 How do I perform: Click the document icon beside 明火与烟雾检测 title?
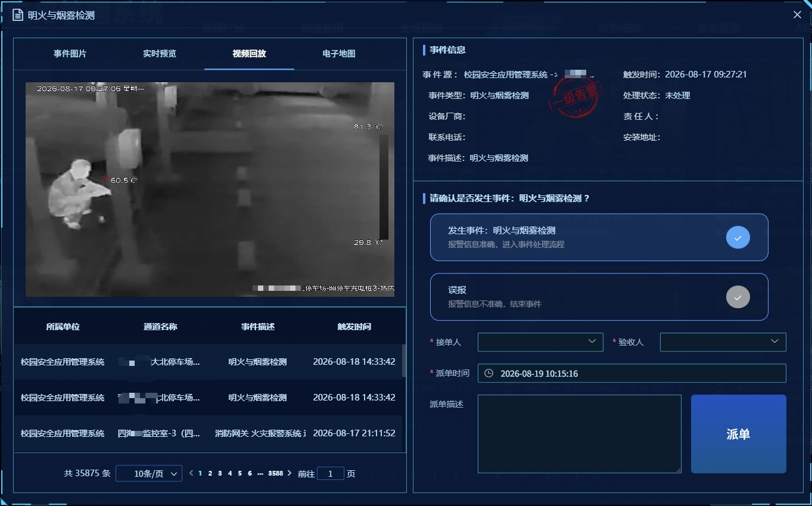[18, 15]
